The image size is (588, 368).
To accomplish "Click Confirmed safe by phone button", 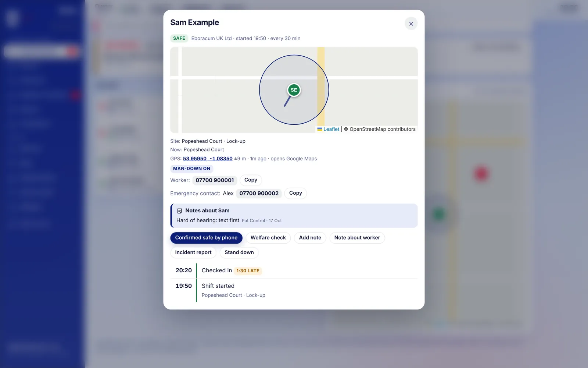I will [x=206, y=238].
